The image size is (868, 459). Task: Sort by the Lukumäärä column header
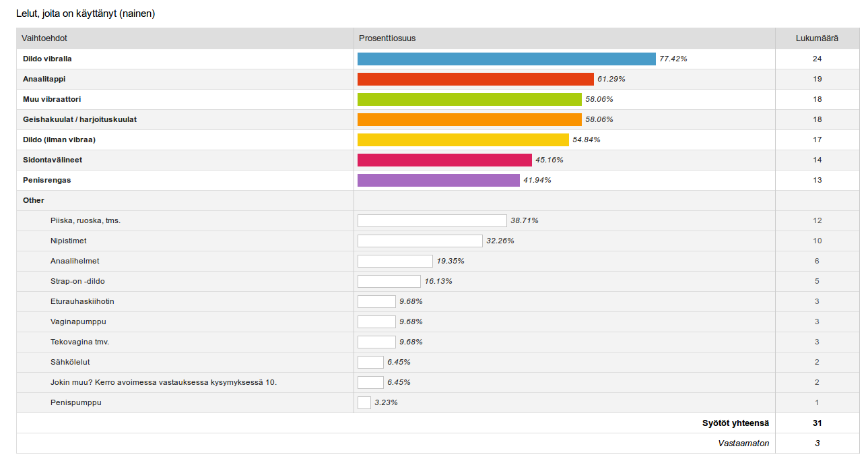tap(817, 38)
